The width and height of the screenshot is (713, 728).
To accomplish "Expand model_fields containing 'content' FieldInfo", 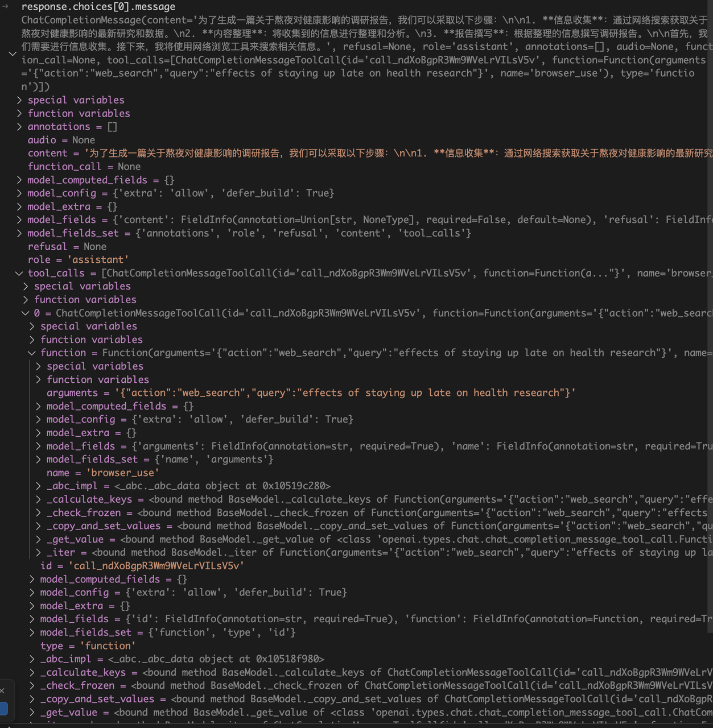I will pos(19,220).
